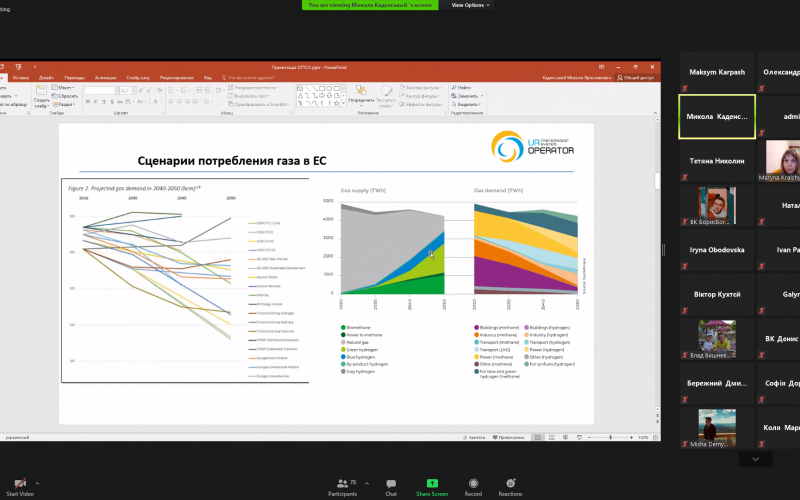Toggle underline Ч formatting
Viewport: 800px width, 500px height.
(104, 102)
